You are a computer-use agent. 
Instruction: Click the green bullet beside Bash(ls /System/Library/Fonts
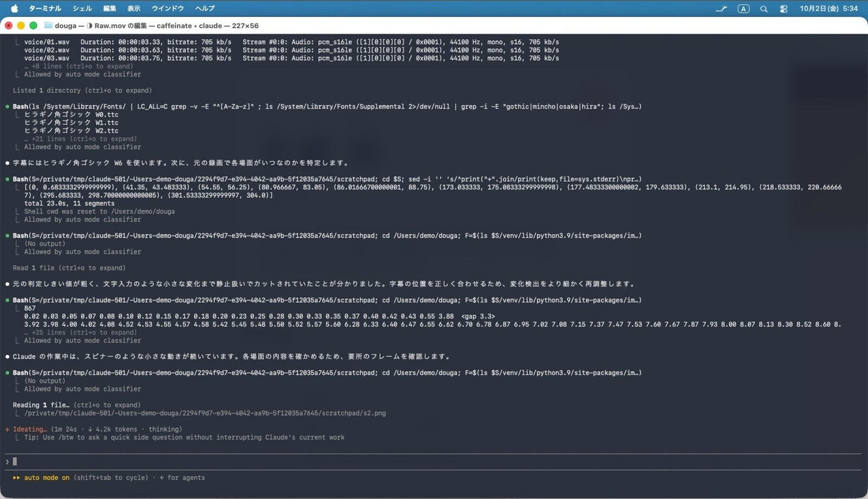point(7,107)
